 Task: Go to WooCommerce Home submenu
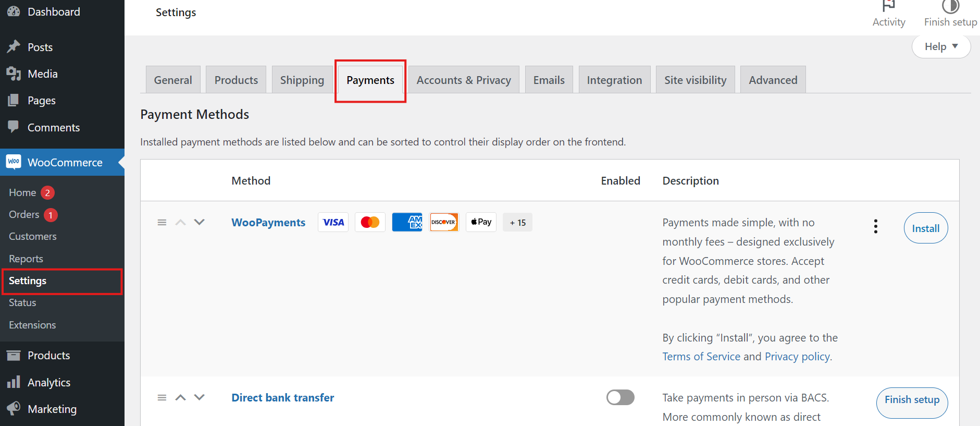click(x=22, y=192)
